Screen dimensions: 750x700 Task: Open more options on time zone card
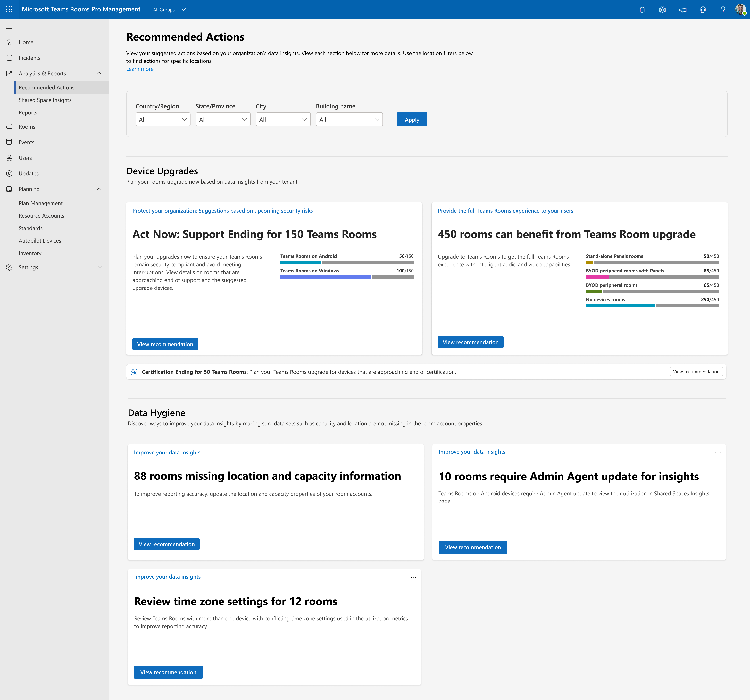tap(413, 577)
